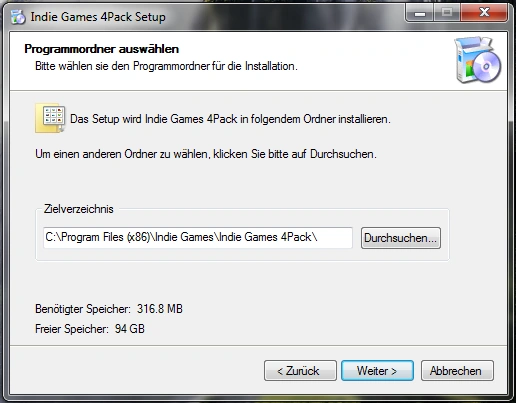Continue with the Weiter > button
This screenshot has width=516, height=403.
(377, 370)
